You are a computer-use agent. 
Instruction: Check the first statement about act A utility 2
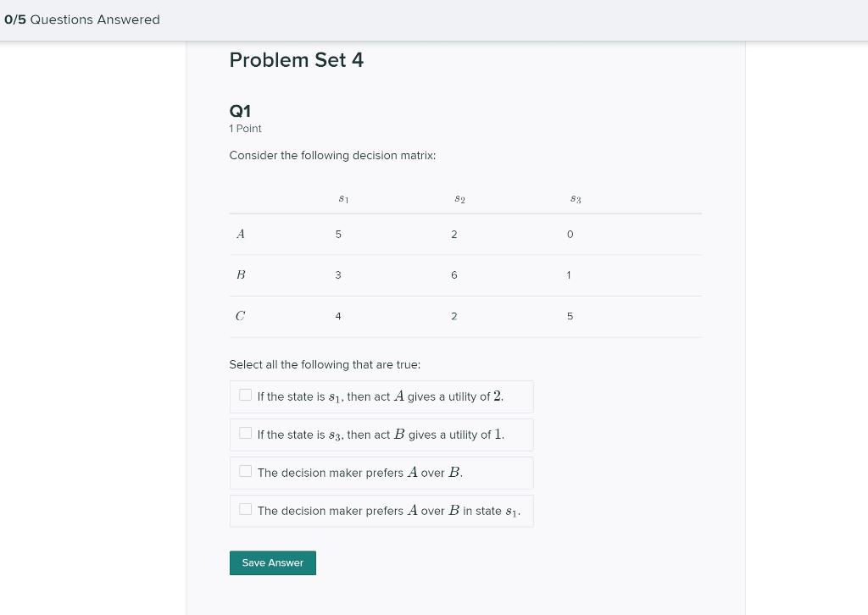[246, 395]
